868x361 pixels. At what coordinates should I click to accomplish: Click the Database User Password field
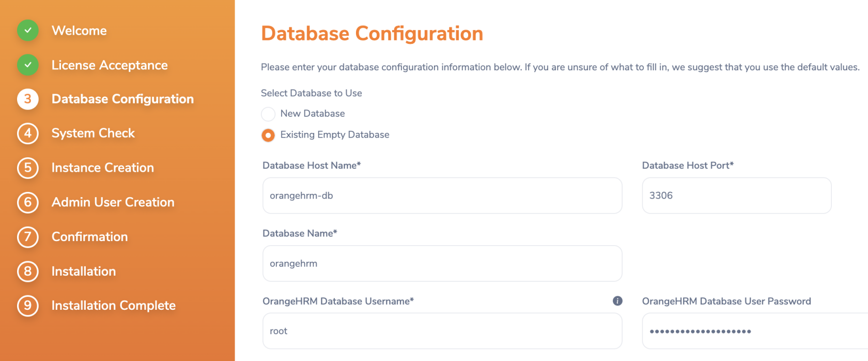tap(754, 331)
